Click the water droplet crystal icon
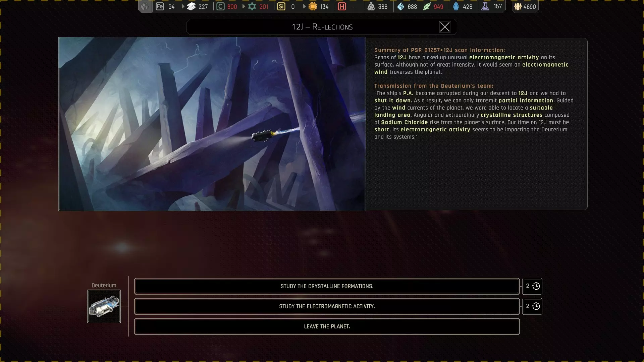Screen dimensions: 644x362 (400, 6)
